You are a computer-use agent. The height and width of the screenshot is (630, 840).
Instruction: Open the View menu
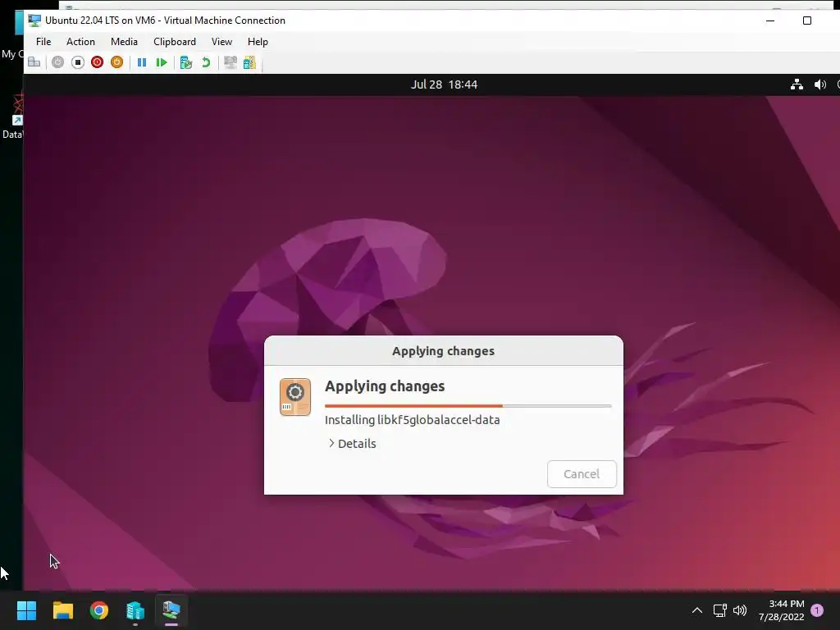[x=221, y=42]
